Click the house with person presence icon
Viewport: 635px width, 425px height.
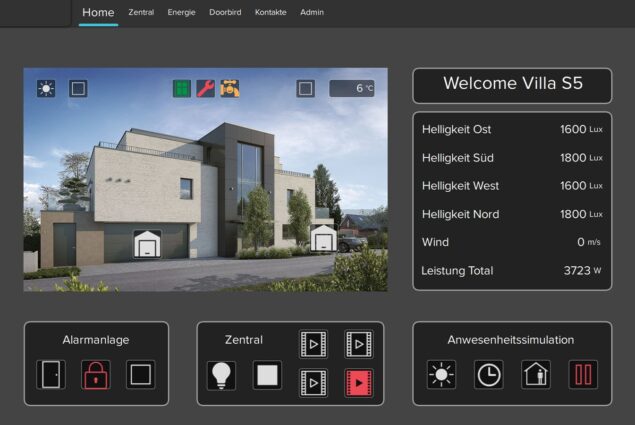pos(536,375)
